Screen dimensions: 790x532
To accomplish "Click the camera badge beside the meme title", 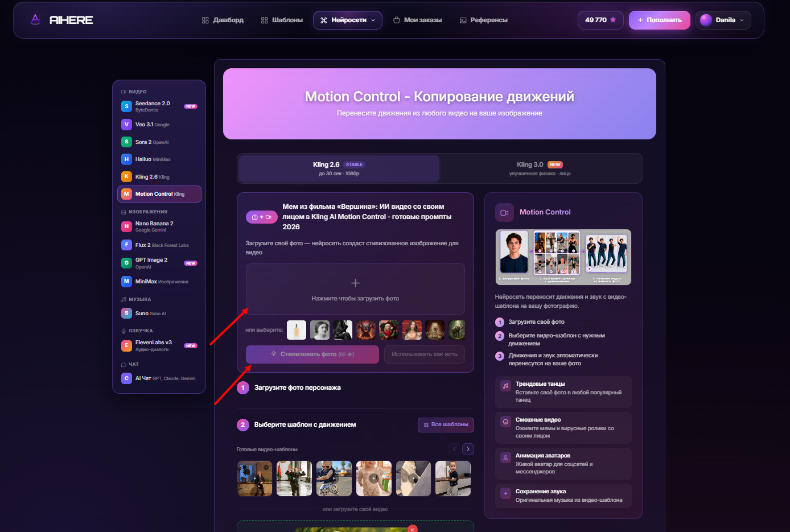I will click(262, 217).
